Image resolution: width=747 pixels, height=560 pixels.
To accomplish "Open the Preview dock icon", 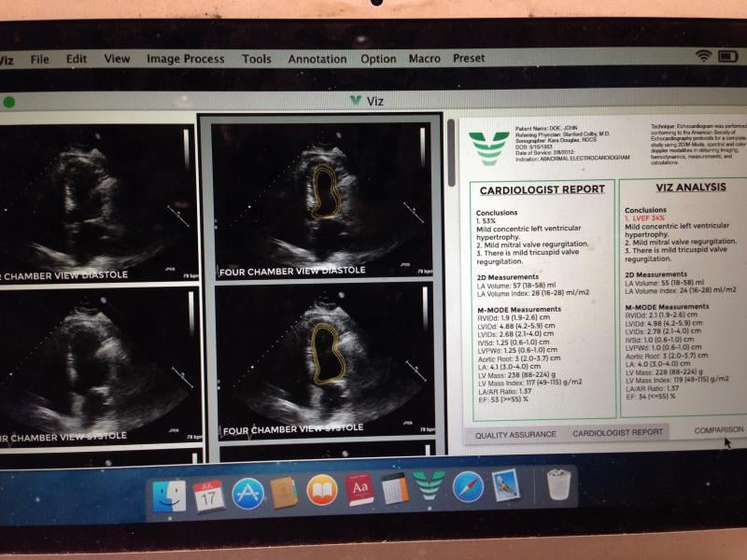I will [506, 486].
